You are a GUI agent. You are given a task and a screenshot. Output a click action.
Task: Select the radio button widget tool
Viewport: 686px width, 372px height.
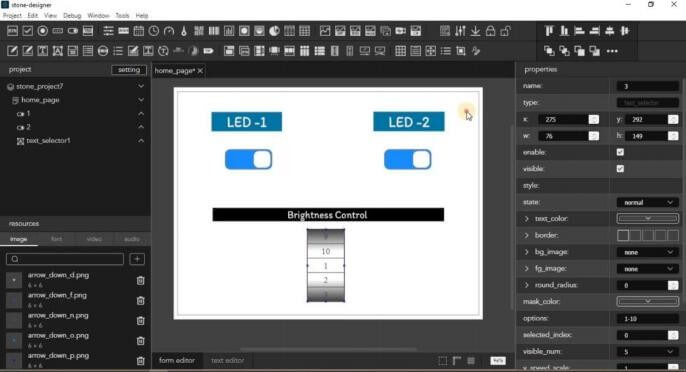42,31
